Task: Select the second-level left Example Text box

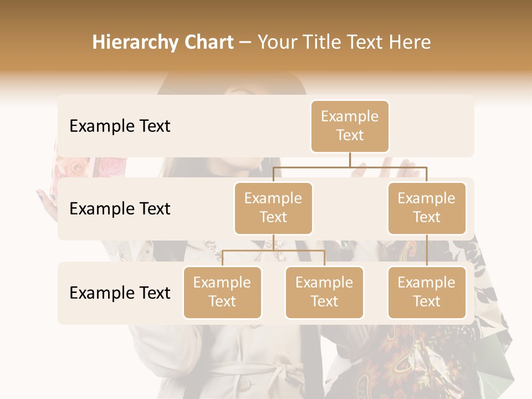Action: [273, 208]
